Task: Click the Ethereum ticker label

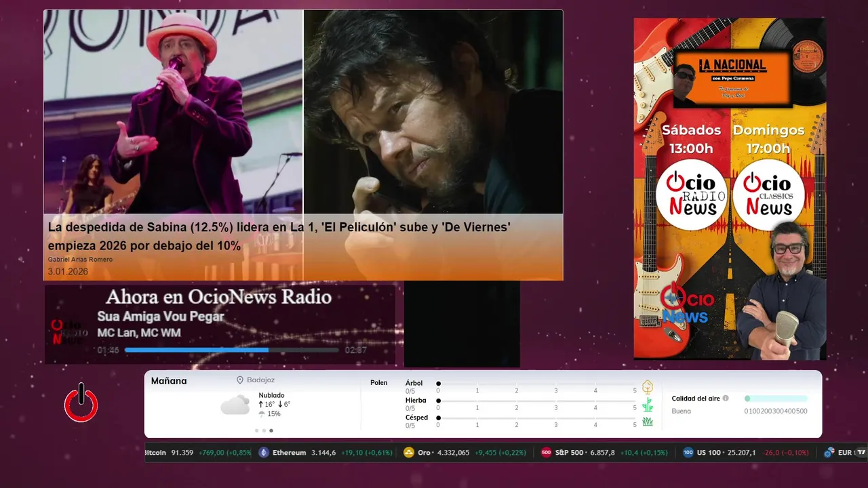Action: [290, 453]
